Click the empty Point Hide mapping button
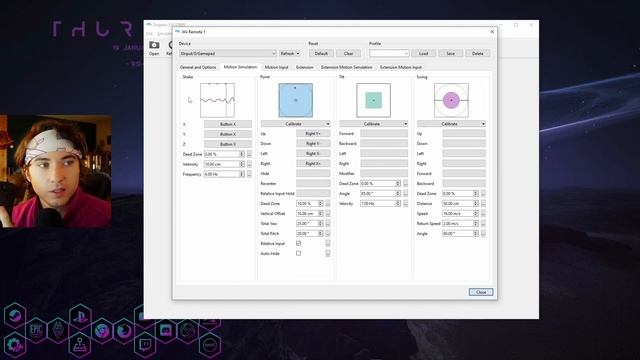The image size is (640, 360). point(313,173)
